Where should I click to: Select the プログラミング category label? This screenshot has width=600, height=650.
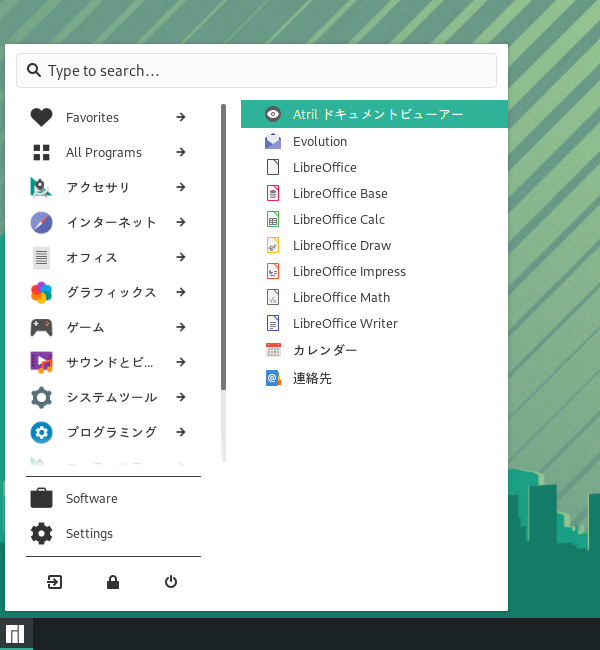112,432
